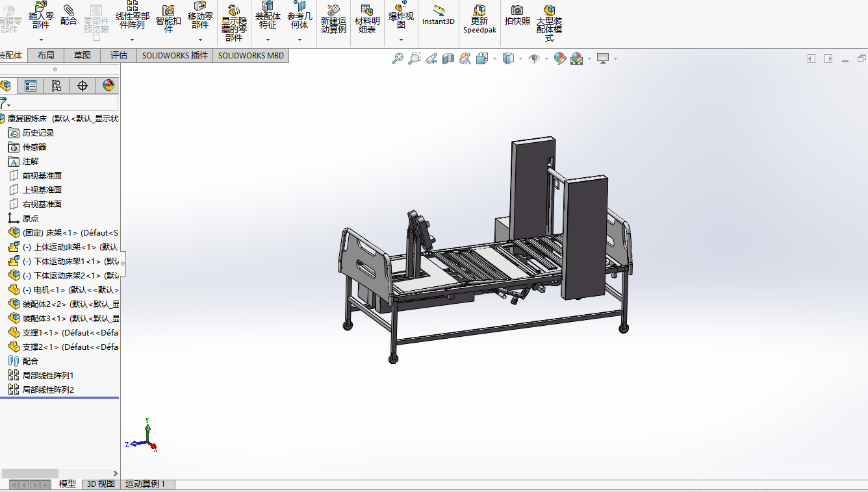The width and height of the screenshot is (868, 492).
Task: Open the FeatureManager design tree tab
Action: 6,86
